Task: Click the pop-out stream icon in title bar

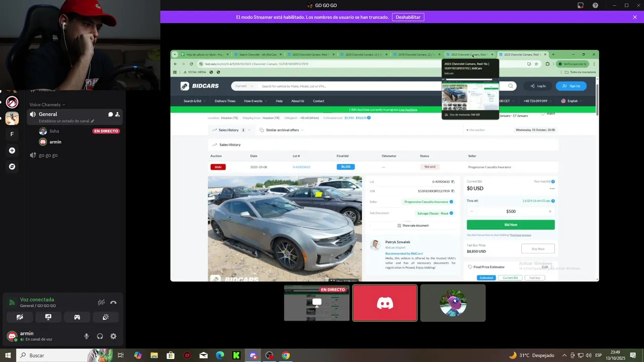Action: (x=581, y=6)
